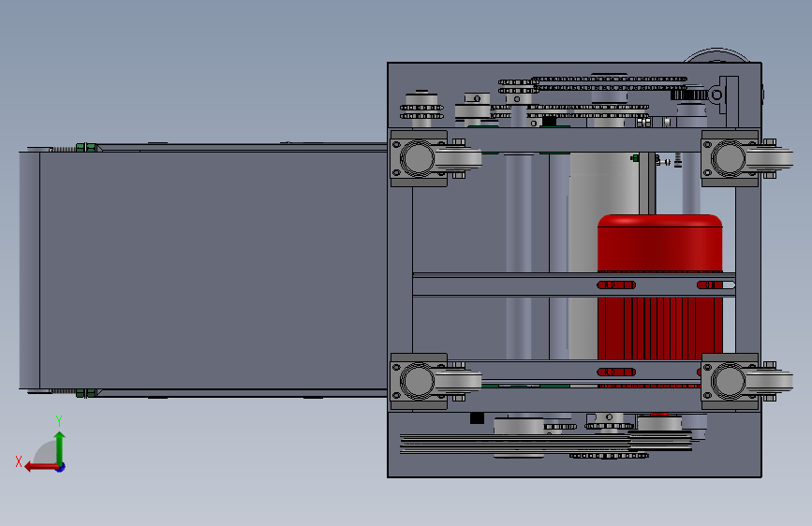The image size is (812, 526).
Task: Select the small black gear near top right
Action: coord(688,95)
